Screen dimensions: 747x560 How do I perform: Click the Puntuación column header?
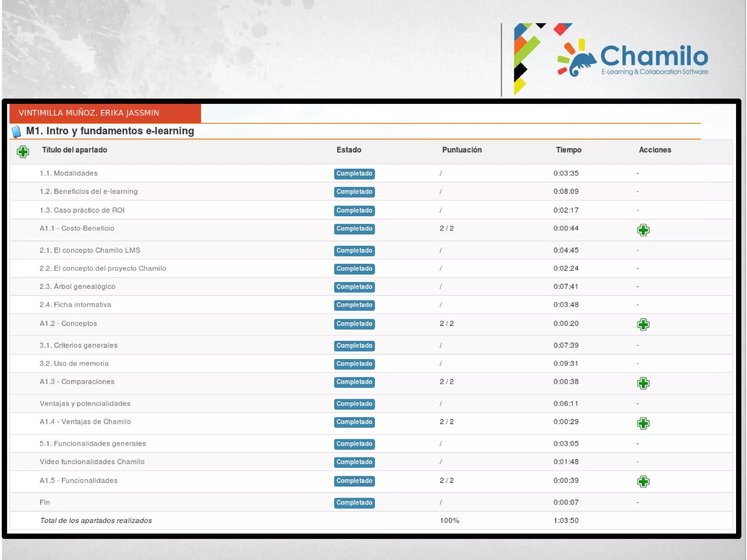click(462, 150)
